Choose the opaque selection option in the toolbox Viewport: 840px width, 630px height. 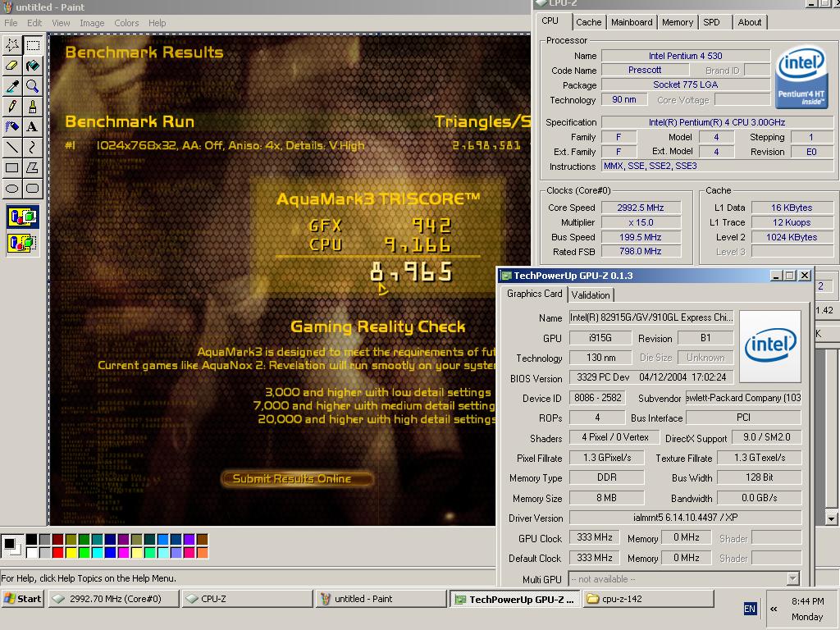point(22,217)
